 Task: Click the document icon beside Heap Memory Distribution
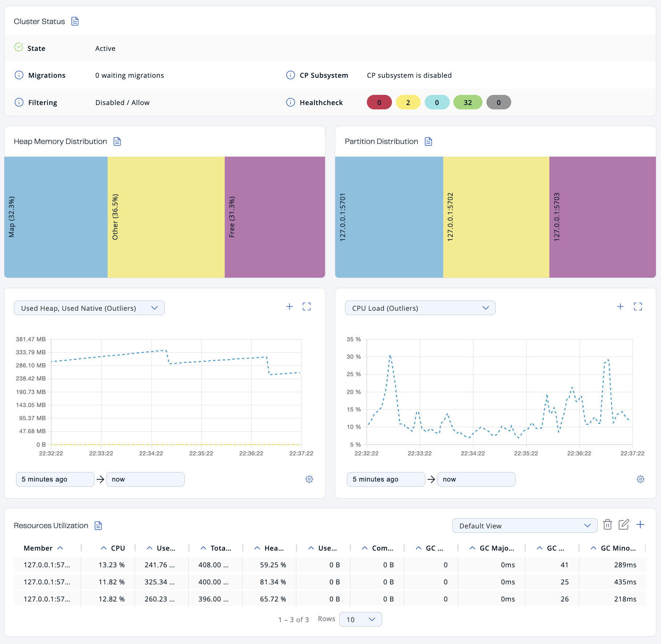117,141
